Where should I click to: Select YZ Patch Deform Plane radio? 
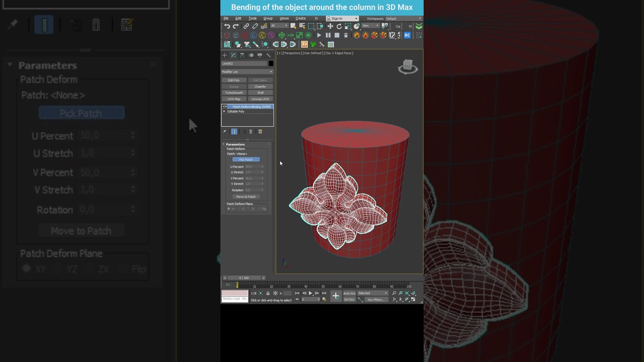(239, 209)
